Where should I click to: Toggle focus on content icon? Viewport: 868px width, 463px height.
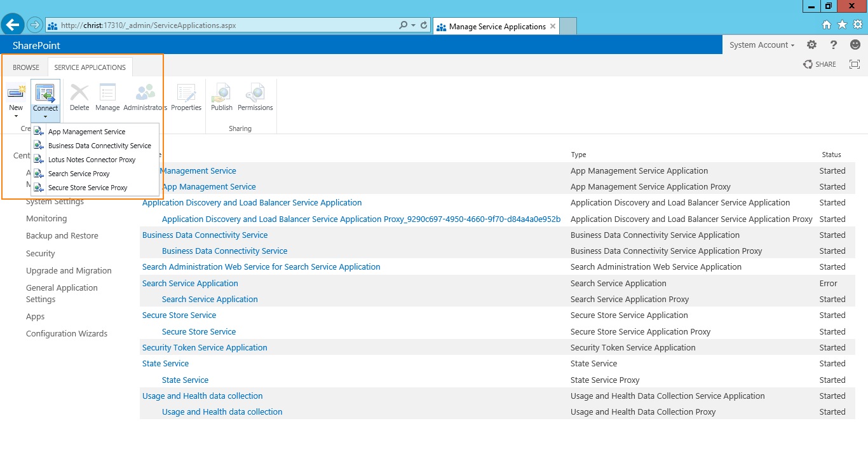pyautogui.click(x=855, y=64)
